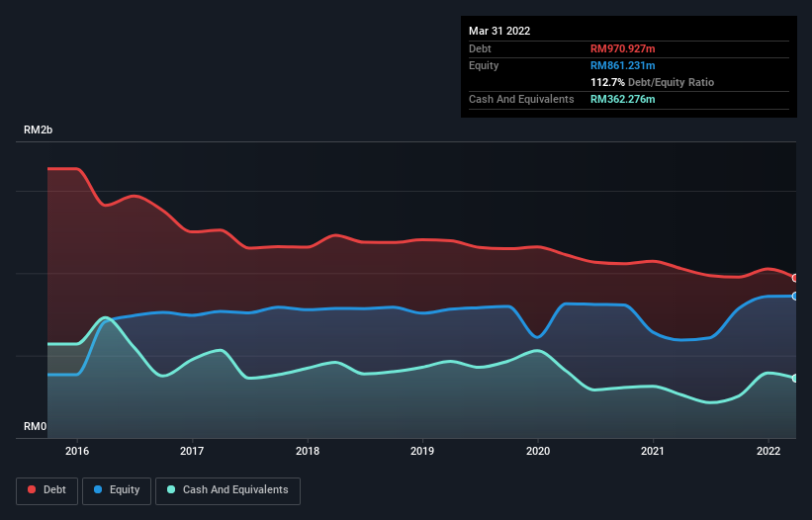The width and height of the screenshot is (812, 520).
Task: Click Cash And Equivalents label in tooltip
Action: tap(521, 99)
